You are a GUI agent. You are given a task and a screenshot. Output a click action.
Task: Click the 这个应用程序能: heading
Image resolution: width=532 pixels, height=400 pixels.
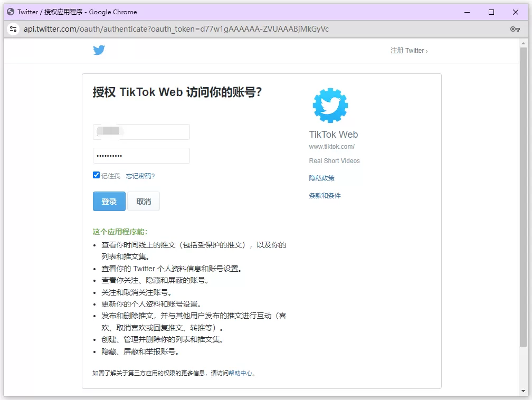point(120,232)
